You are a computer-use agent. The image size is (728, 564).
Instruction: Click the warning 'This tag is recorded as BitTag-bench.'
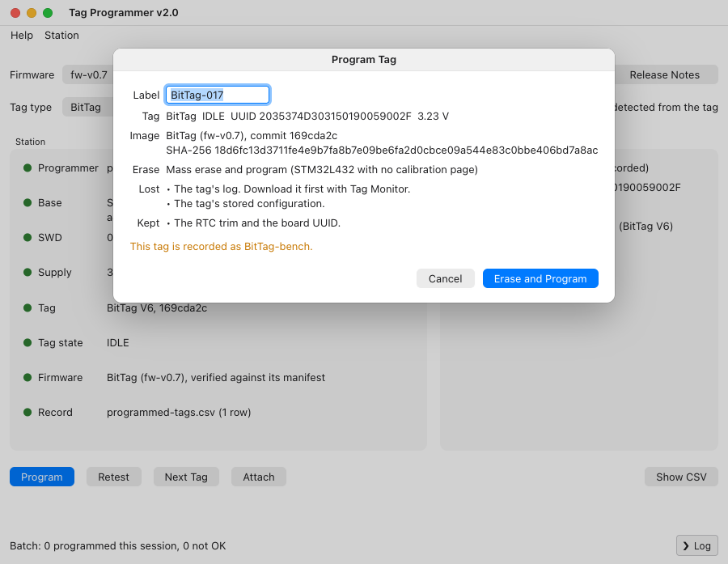221,246
